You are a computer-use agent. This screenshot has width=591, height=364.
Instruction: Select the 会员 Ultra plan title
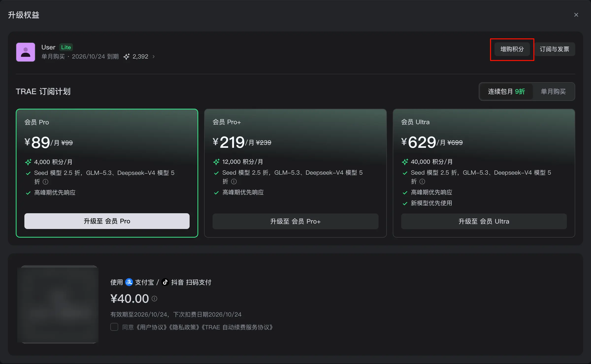pyautogui.click(x=415, y=122)
